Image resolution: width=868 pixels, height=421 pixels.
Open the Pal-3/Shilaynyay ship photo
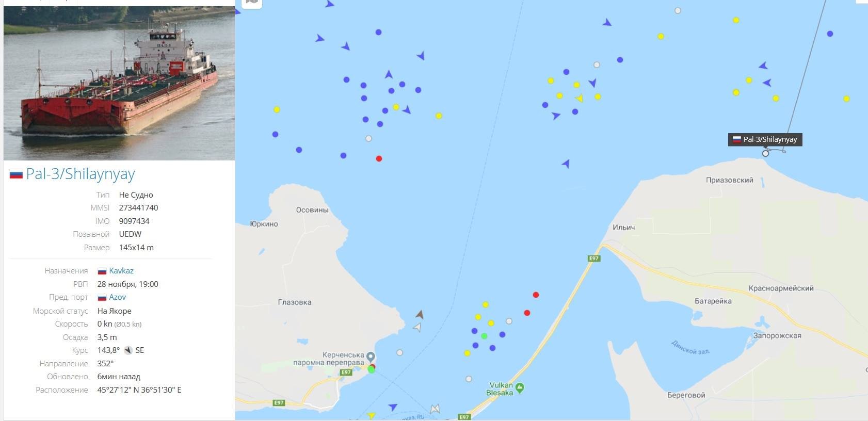tap(119, 84)
